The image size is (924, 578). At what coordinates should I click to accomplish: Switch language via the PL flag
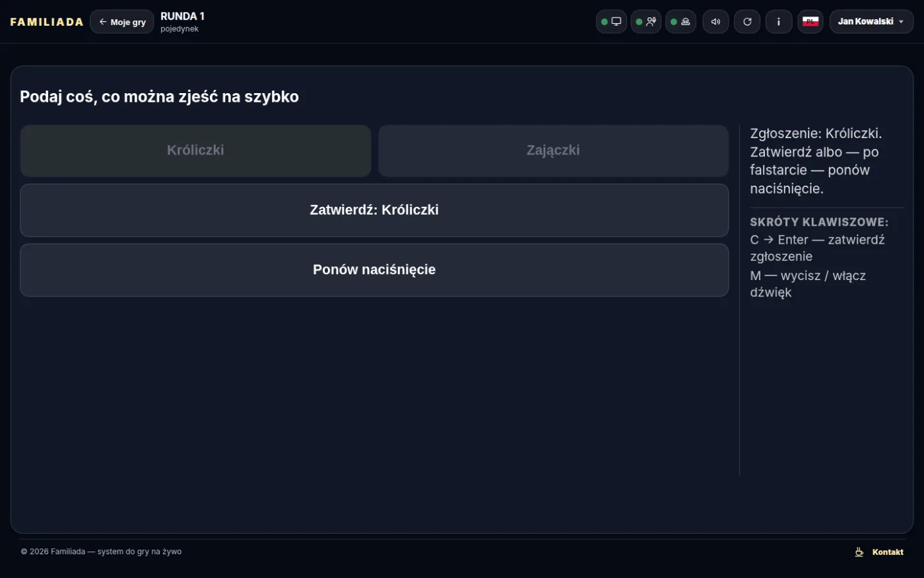click(x=810, y=22)
